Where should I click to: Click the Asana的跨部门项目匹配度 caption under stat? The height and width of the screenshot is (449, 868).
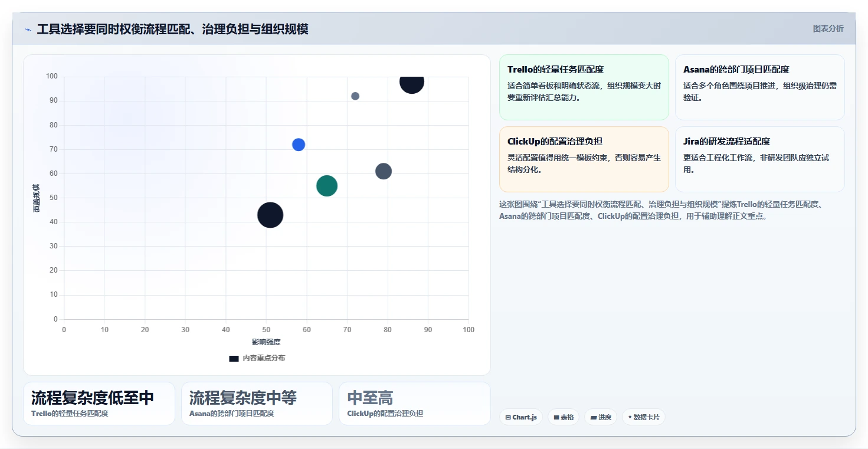[x=232, y=414]
